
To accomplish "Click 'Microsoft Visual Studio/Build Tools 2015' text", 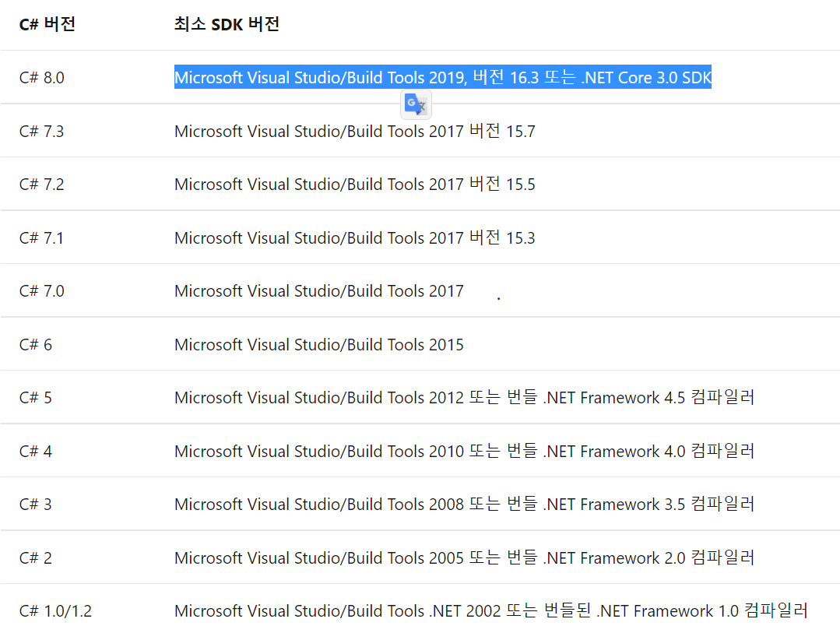I will (318, 345).
